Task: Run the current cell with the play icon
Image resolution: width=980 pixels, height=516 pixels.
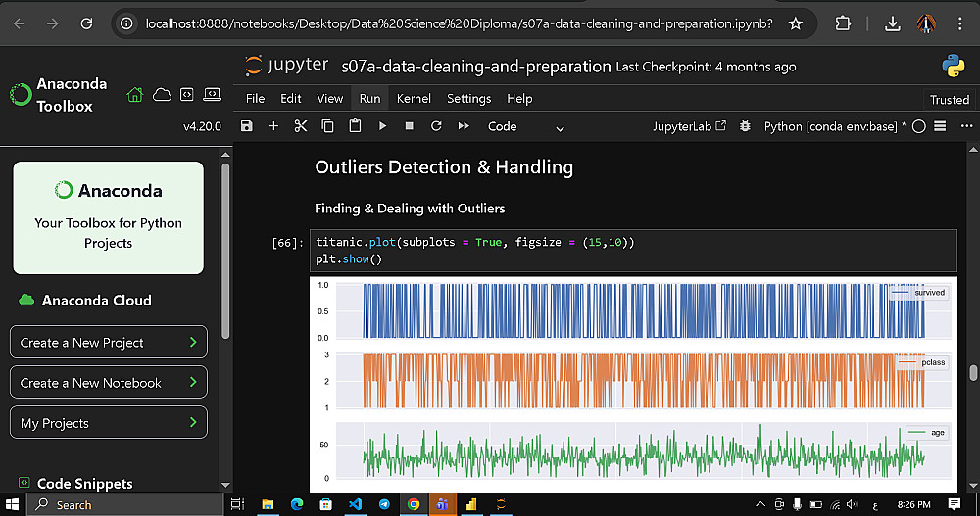Action: [x=382, y=126]
